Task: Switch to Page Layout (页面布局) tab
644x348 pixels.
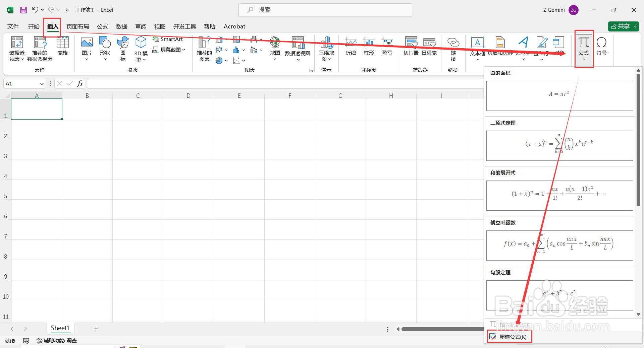Action: pos(78,26)
